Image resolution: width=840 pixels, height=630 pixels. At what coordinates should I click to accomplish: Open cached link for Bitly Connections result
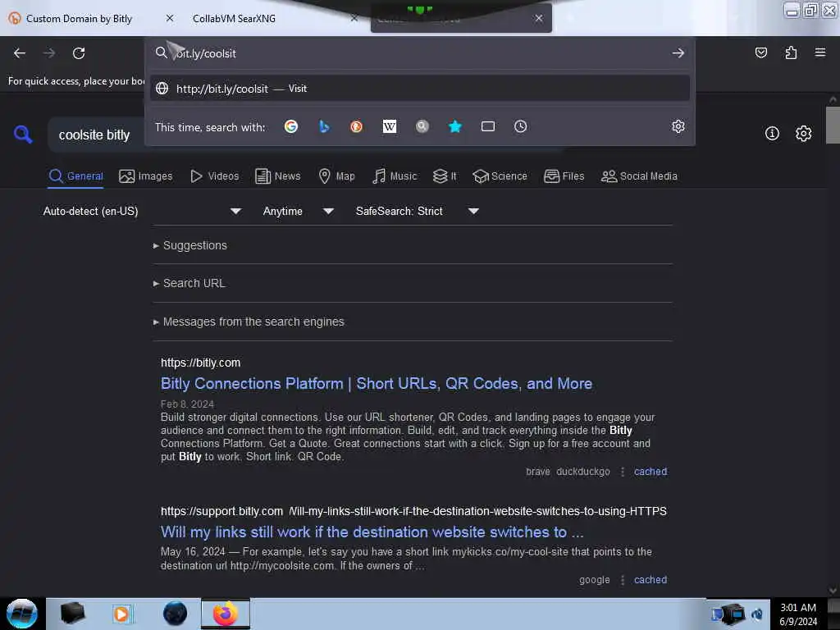click(x=651, y=472)
